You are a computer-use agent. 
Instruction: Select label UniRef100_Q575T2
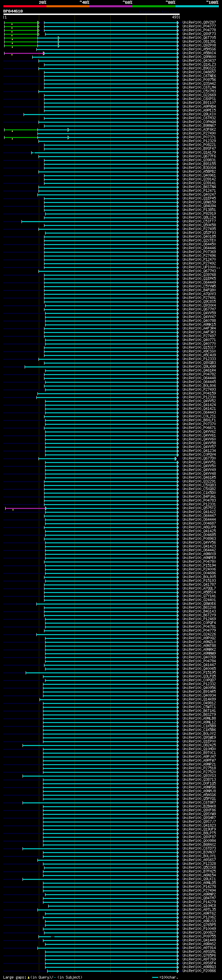[199, 508]
